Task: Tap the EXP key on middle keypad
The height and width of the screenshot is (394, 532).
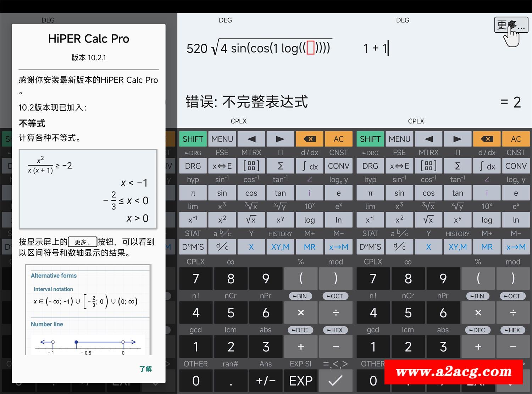Action: [x=301, y=381]
